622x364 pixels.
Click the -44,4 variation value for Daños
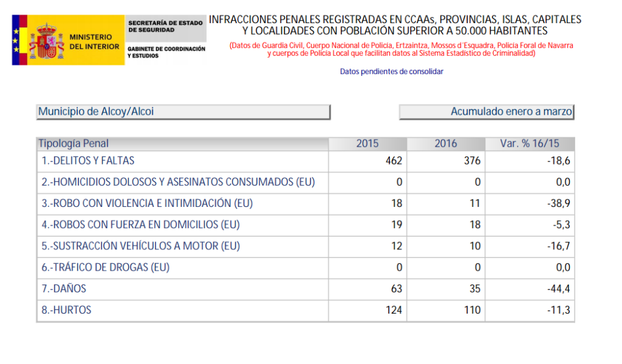(x=558, y=289)
